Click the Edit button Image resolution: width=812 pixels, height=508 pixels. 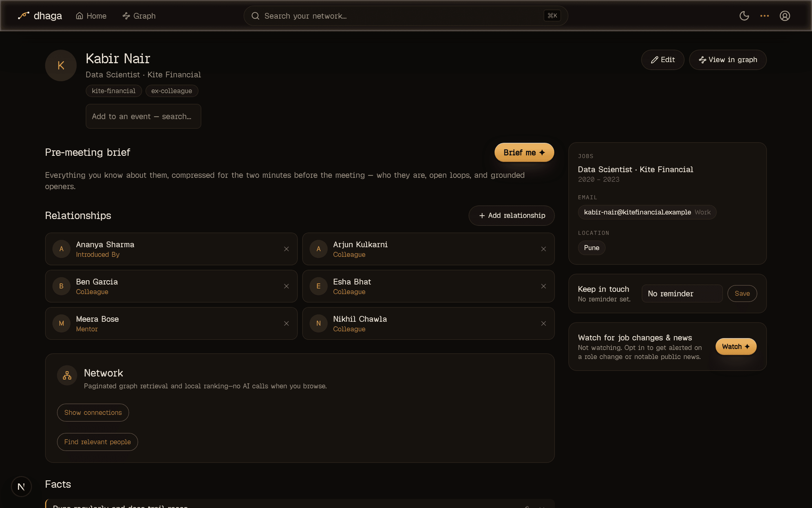[x=663, y=60]
